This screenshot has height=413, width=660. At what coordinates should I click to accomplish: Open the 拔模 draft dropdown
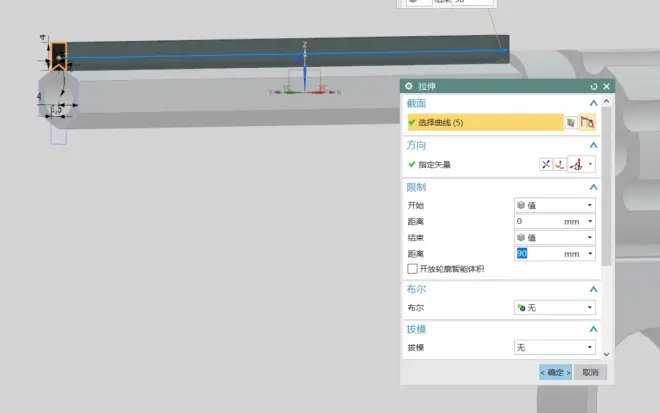[x=555, y=348]
